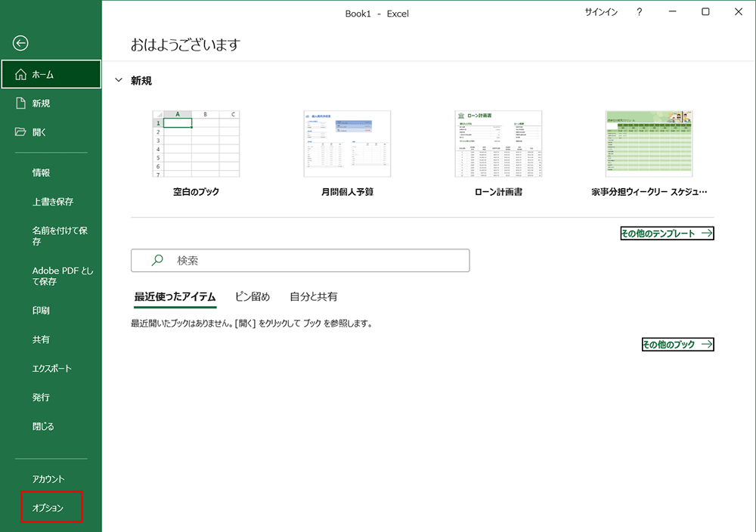Select the 月間個人予算 template thumbnail
Image resolution: width=756 pixels, height=532 pixels.
(x=347, y=144)
